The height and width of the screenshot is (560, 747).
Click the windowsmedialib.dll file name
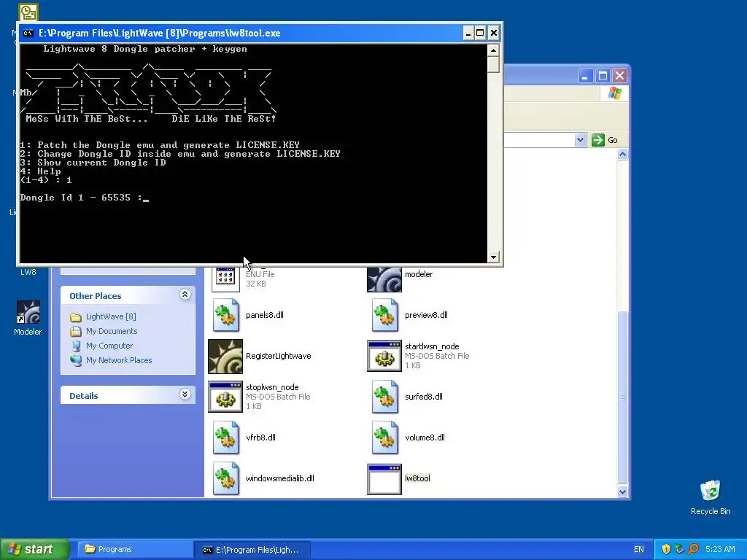[x=279, y=478]
